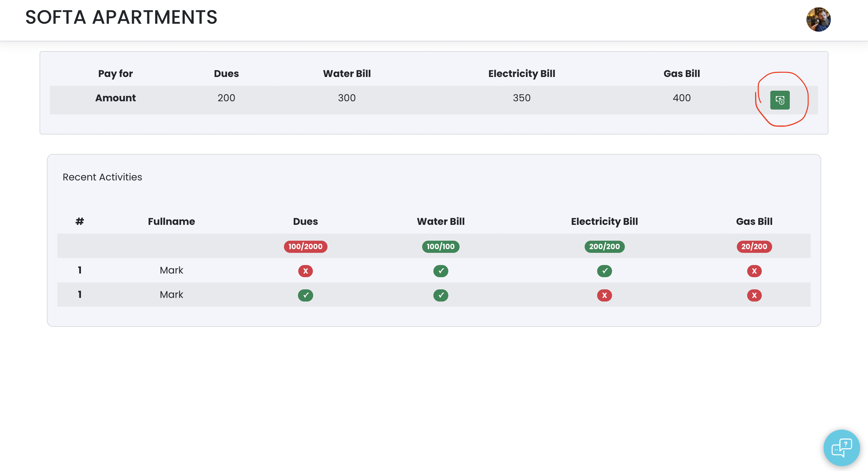Click green check under Dues in second Mark row
This screenshot has height=471, width=868.
(x=305, y=295)
